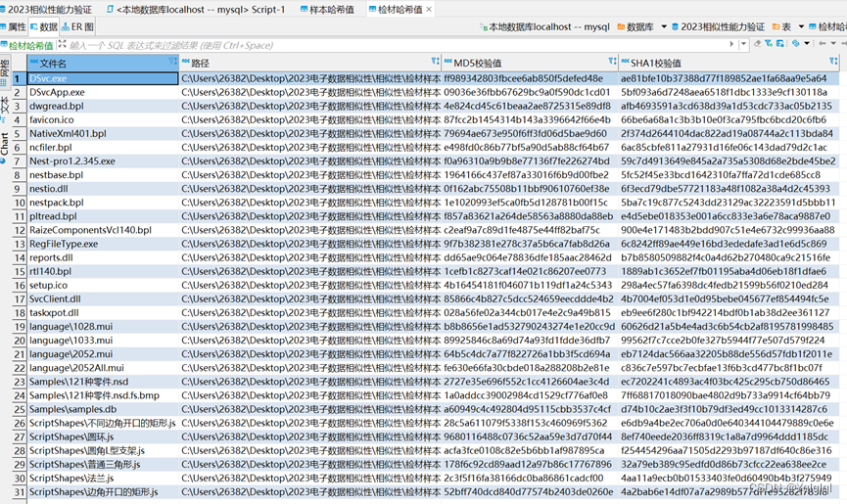Select row number 31 header
This screenshot has width=847, height=504.
point(20,492)
